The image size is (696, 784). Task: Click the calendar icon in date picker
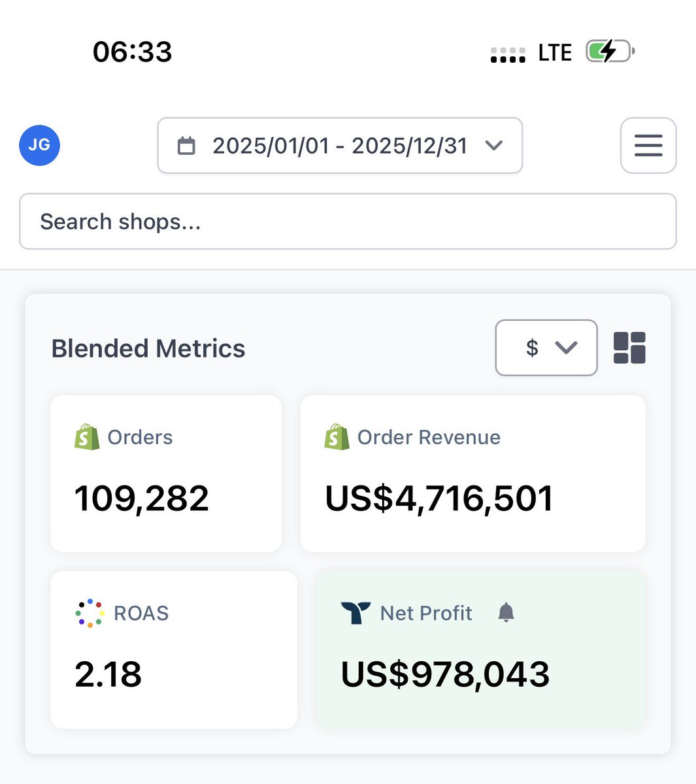coord(186,145)
